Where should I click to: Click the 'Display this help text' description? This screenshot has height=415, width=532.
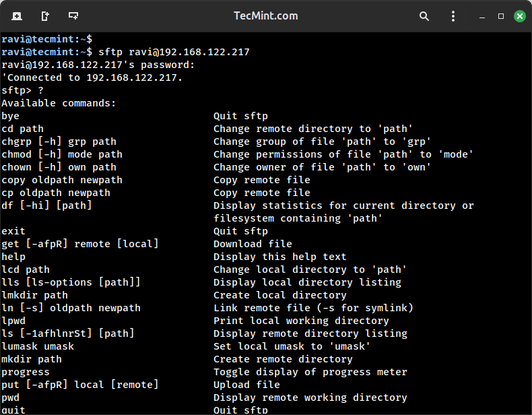pyautogui.click(x=279, y=257)
